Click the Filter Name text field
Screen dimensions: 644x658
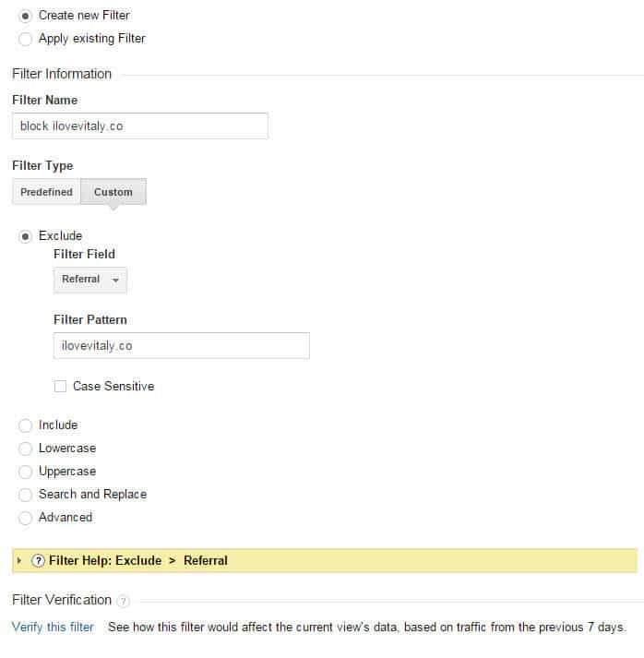click(x=140, y=126)
